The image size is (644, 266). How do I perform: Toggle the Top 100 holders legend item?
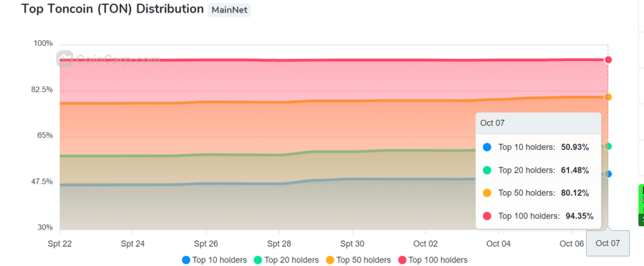coord(432,260)
